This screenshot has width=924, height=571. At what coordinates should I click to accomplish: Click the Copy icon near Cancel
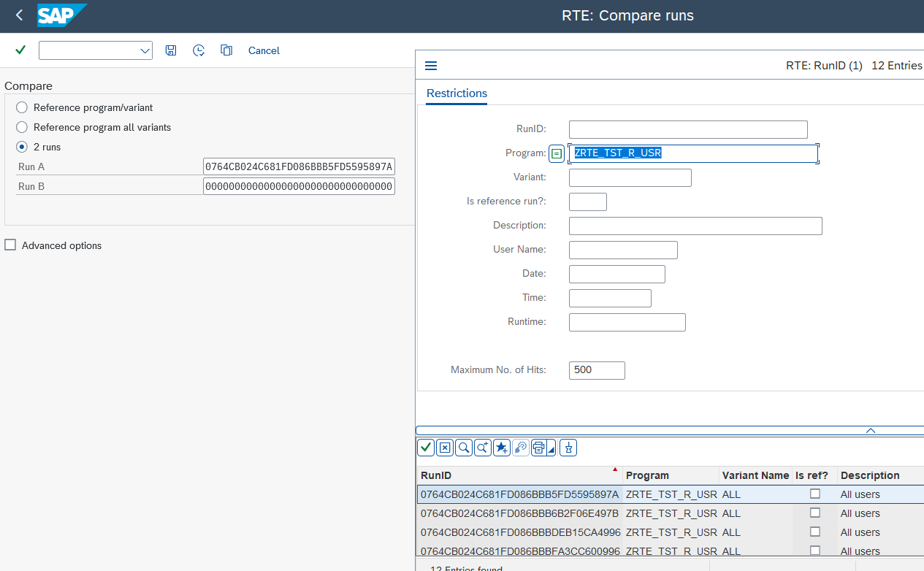pyautogui.click(x=226, y=50)
